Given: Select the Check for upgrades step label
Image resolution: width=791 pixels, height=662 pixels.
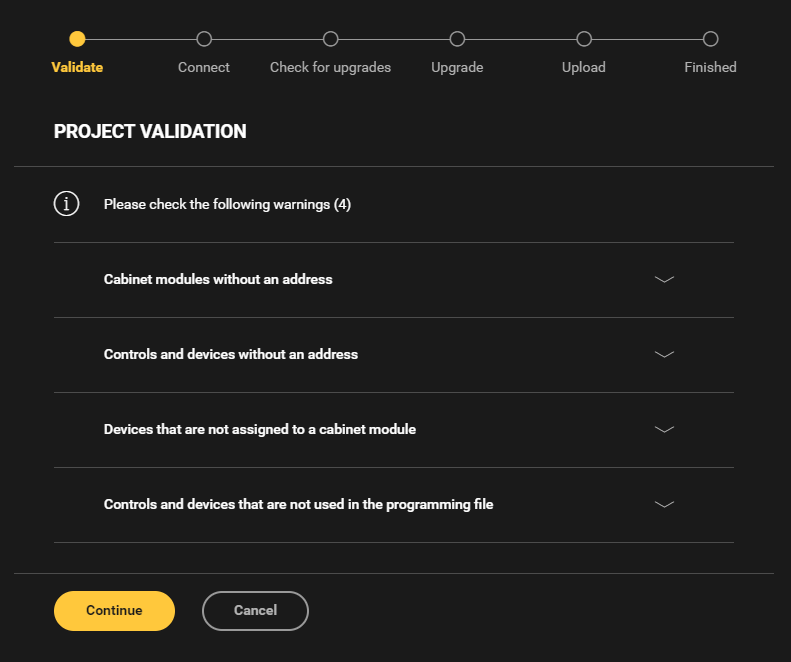Looking at the screenshot, I should (x=330, y=68).
